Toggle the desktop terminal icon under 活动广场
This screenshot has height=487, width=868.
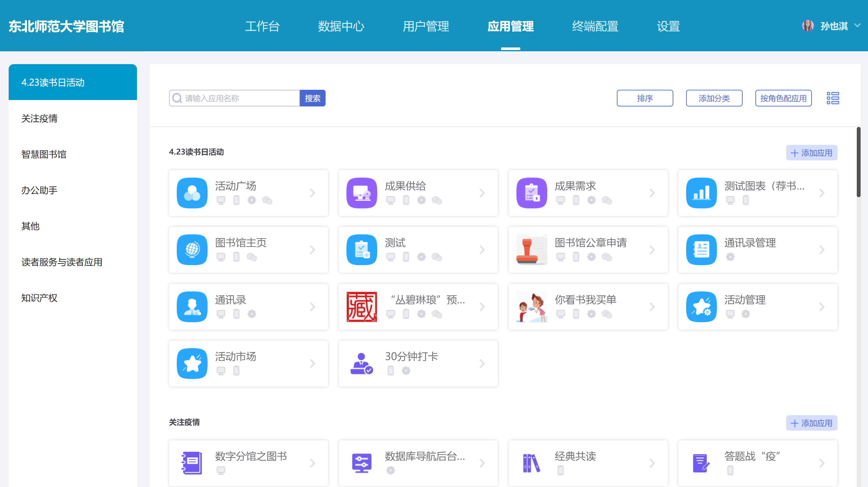click(x=221, y=200)
